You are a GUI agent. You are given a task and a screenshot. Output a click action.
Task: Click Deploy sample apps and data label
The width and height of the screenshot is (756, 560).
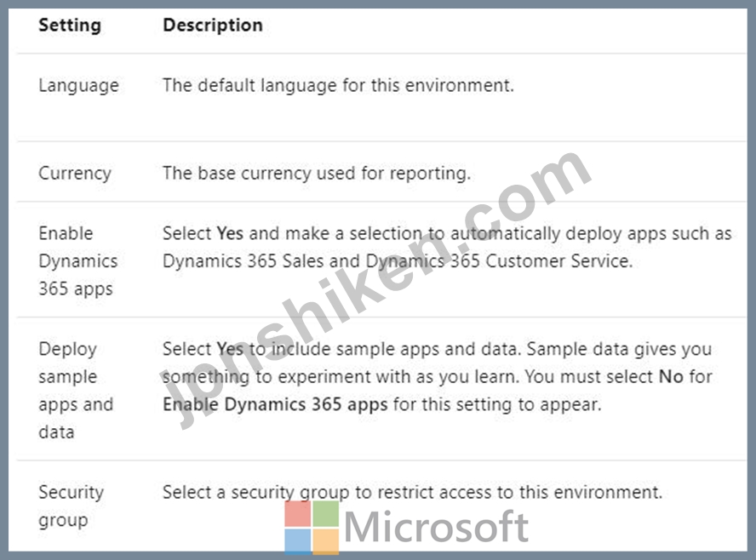(75, 390)
